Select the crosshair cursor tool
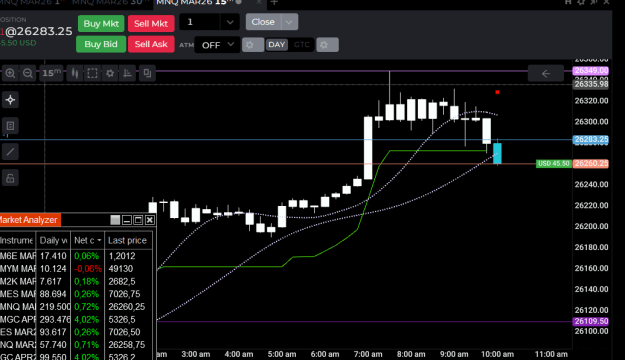The height and width of the screenshot is (360, 625). (10, 100)
